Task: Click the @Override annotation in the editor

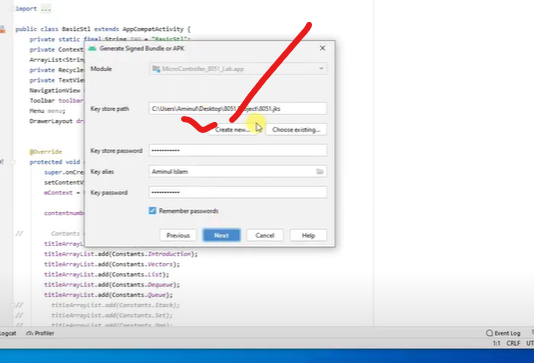Action: (46, 152)
